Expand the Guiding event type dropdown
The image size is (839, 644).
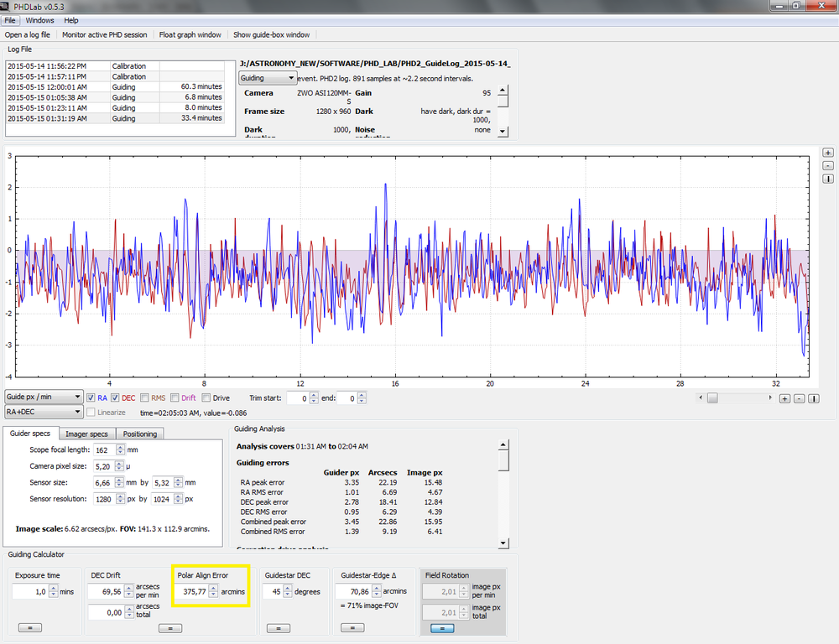tap(268, 78)
